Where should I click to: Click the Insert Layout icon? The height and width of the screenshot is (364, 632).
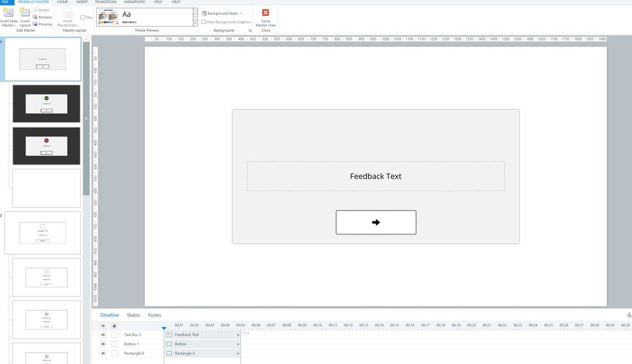(25, 13)
